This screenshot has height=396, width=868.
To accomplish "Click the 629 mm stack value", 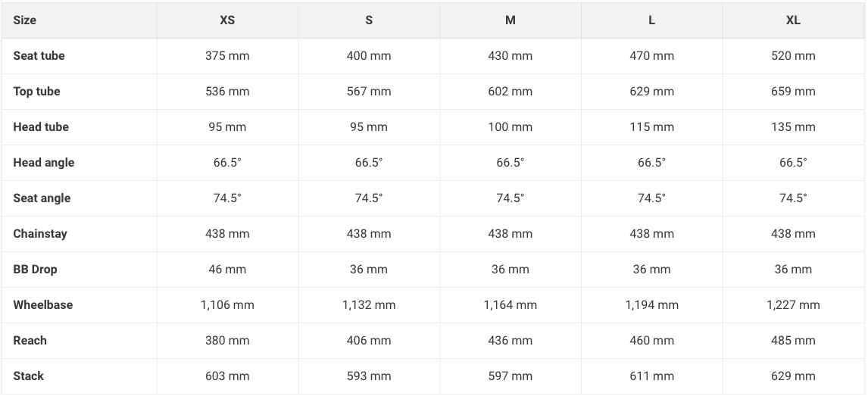I will click(793, 376).
